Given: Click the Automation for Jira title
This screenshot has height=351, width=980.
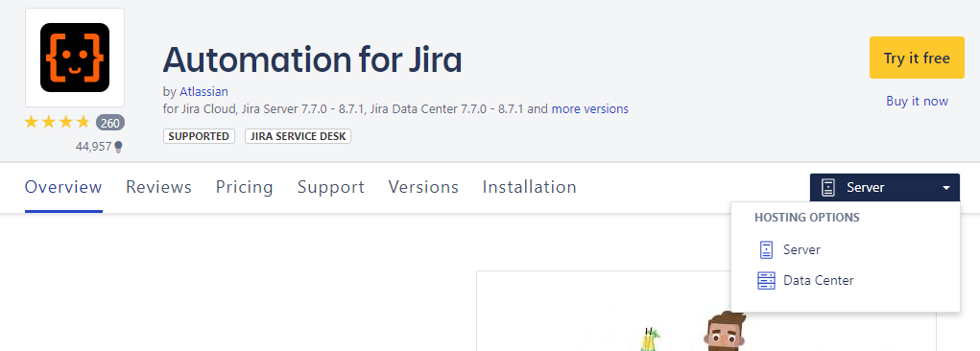Looking at the screenshot, I should (x=313, y=59).
